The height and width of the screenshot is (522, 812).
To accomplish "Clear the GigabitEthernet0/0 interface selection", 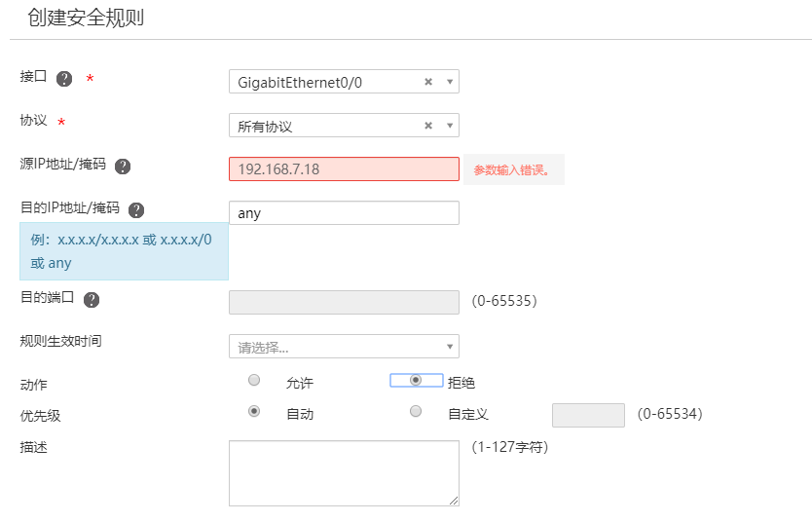I will pyautogui.click(x=428, y=83).
